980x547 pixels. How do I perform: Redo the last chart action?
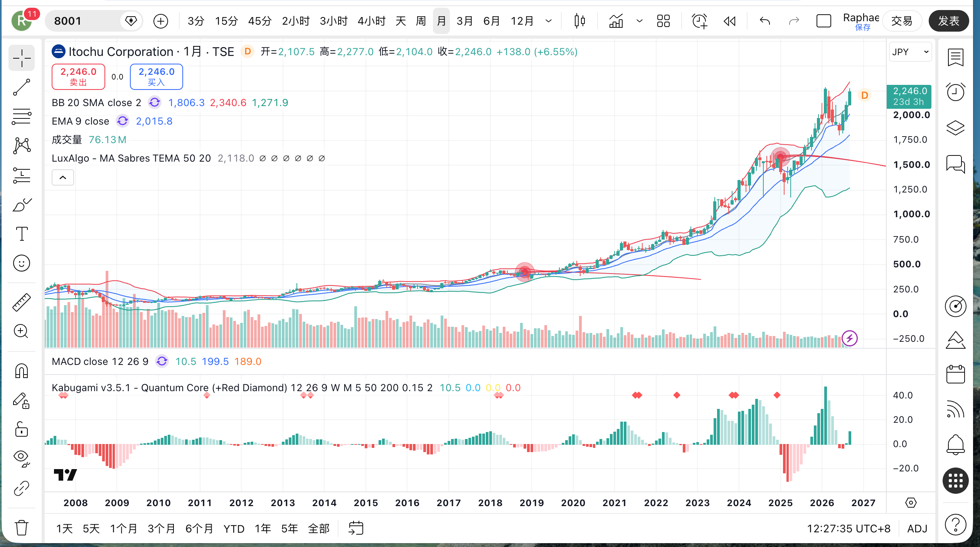click(794, 21)
